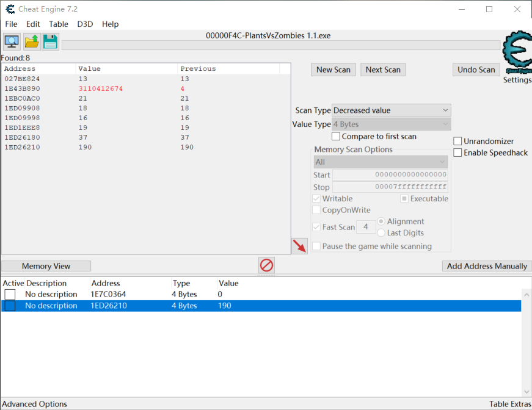
Task: Open the Scan Type dropdown
Action: [391, 110]
